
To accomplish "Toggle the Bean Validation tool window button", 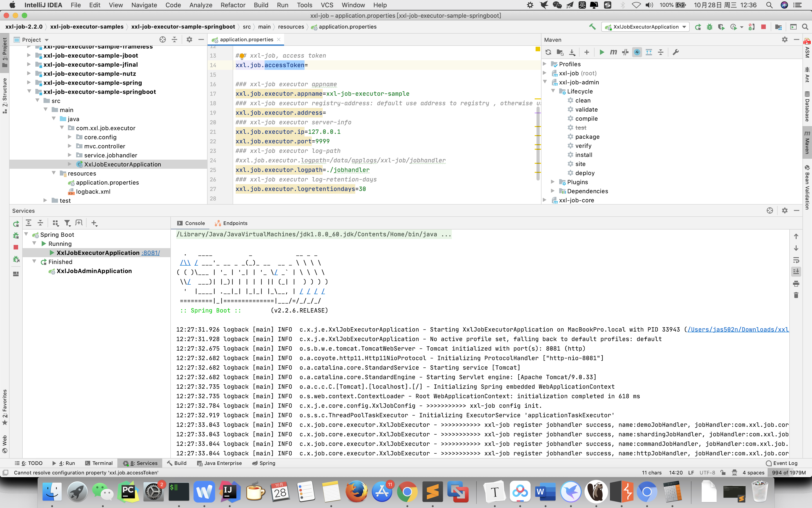I will 807,187.
